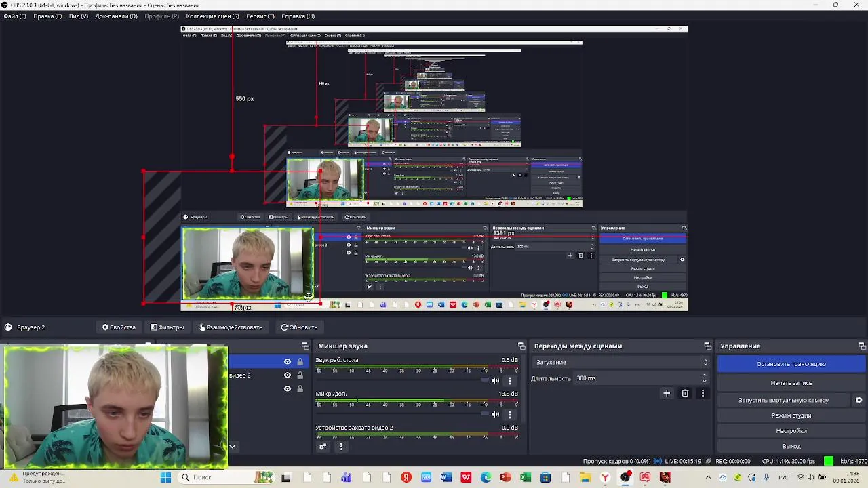Click the green stream status indicator square
Image resolution: width=868 pixels, height=488 pixels.
coord(829,461)
